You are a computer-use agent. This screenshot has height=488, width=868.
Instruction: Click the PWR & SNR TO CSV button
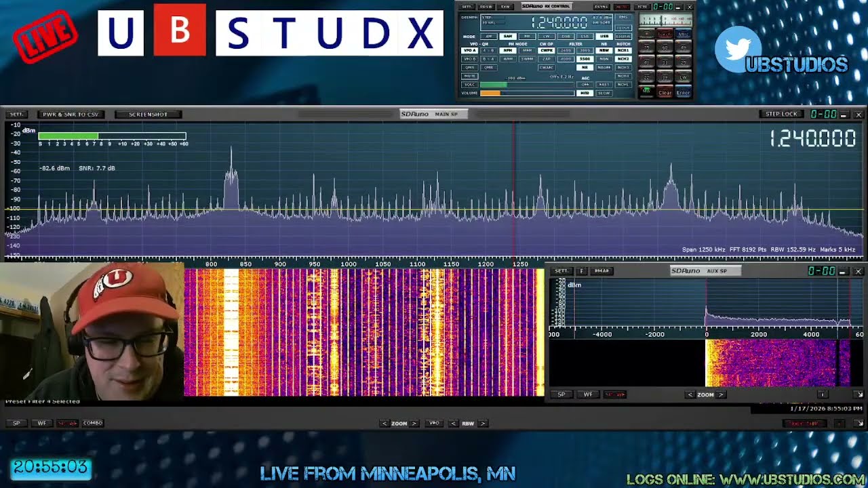tap(71, 115)
